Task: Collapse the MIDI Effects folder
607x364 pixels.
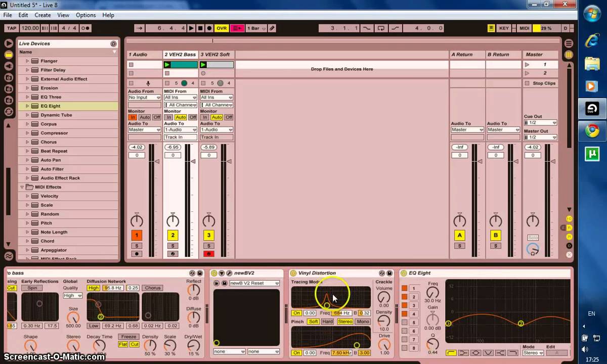Action: [22, 187]
